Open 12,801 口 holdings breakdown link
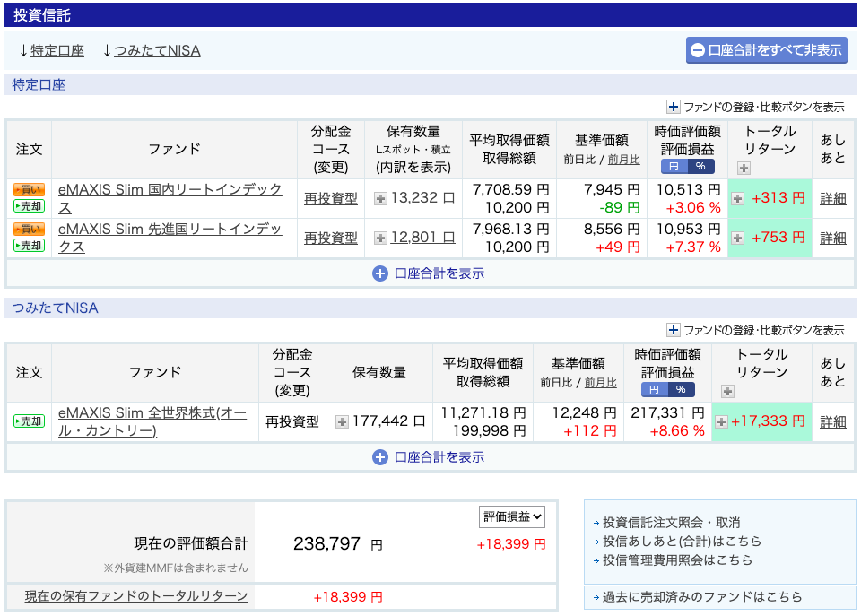861x616 pixels. tap(422, 238)
